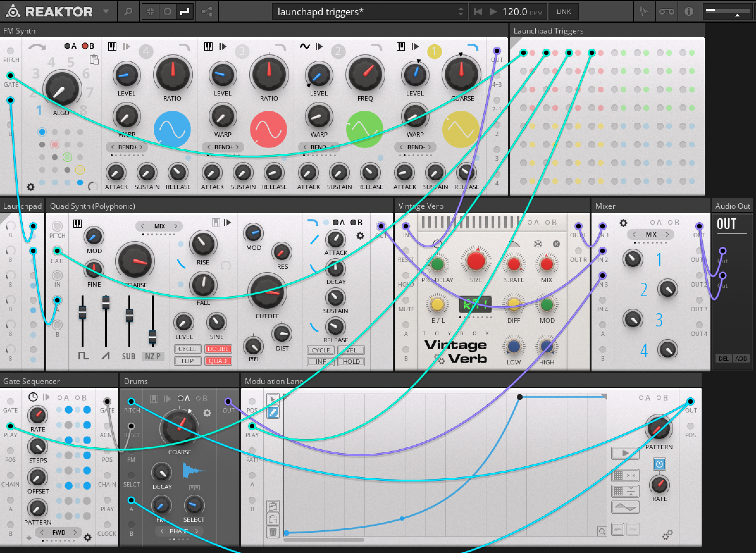Toggle the DOUBL button in Quad Synth
The width and height of the screenshot is (756, 553).
tap(218, 349)
